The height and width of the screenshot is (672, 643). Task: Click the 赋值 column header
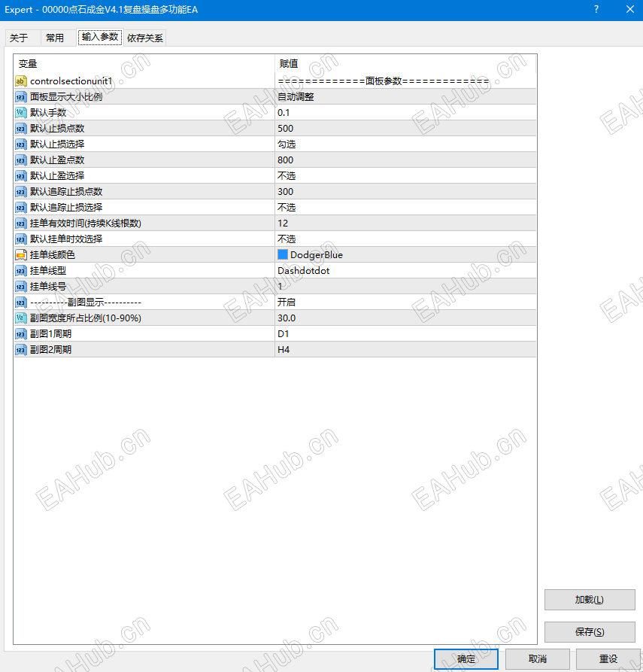click(x=405, y=64)
